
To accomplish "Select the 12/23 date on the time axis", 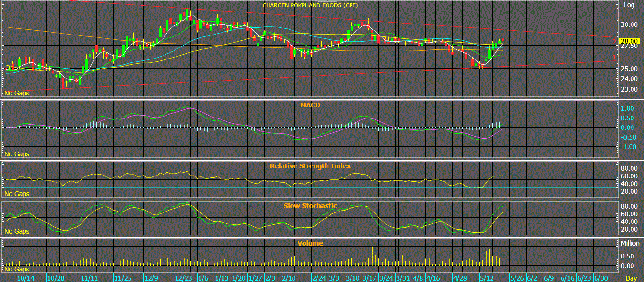I will pos(185,278).
